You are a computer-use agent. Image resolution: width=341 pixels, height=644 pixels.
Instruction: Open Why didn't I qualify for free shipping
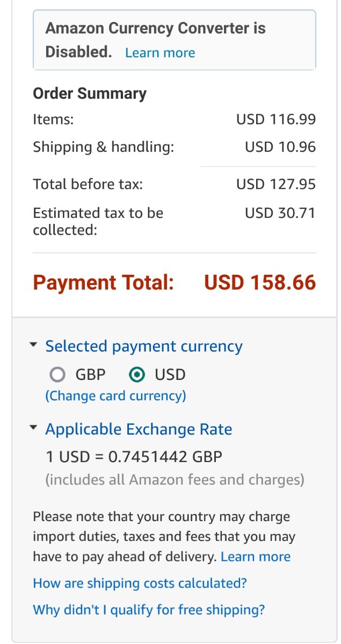click(149, 610)
